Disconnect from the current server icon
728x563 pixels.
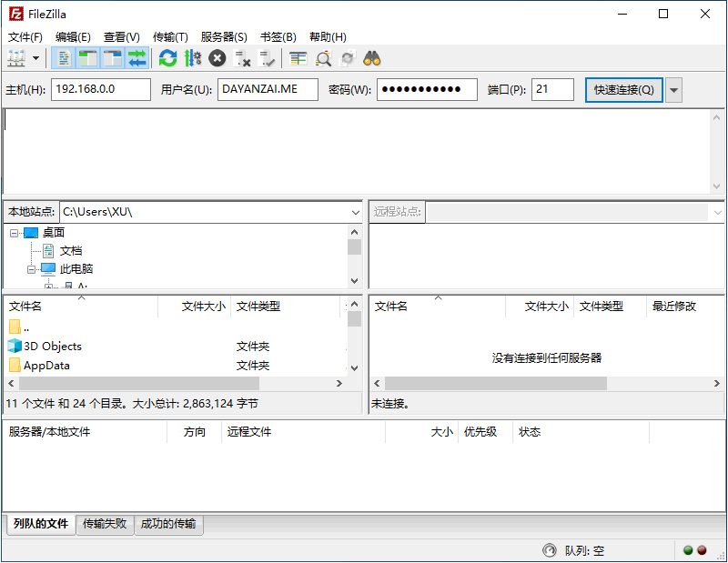click(242, 58)
